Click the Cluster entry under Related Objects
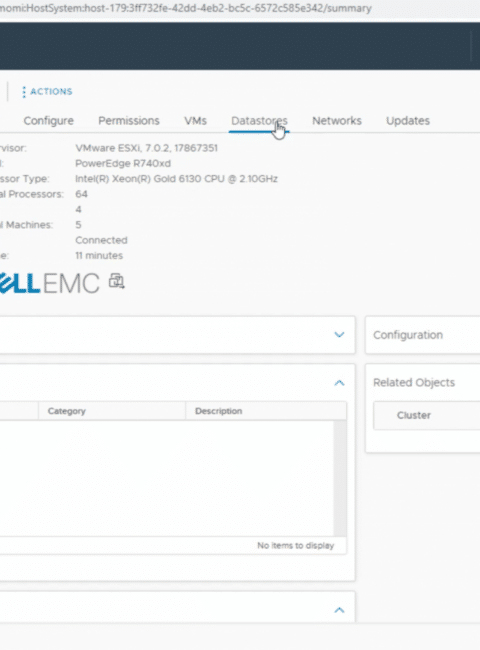Viewport: 480px width, 650px height. 426,415
